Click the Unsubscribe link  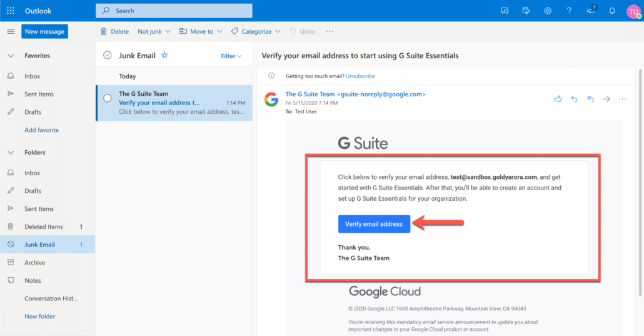tap(360, 76)
